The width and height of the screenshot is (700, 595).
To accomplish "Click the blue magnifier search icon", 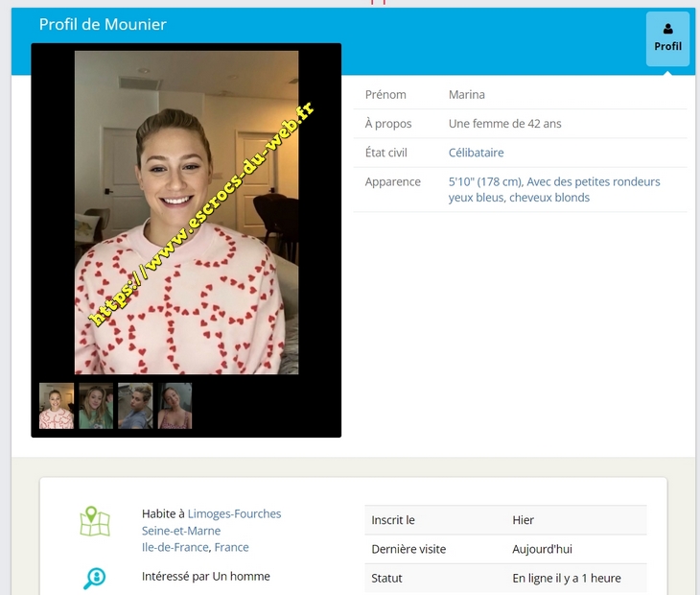I will click(95, 578).
